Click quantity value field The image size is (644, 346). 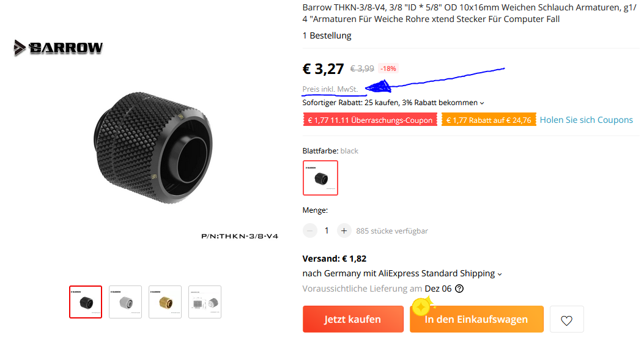coord(327,230)
